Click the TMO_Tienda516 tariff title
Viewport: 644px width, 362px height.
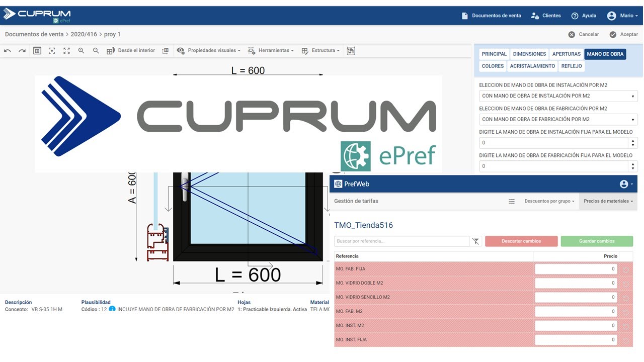[x=363, y=225]
